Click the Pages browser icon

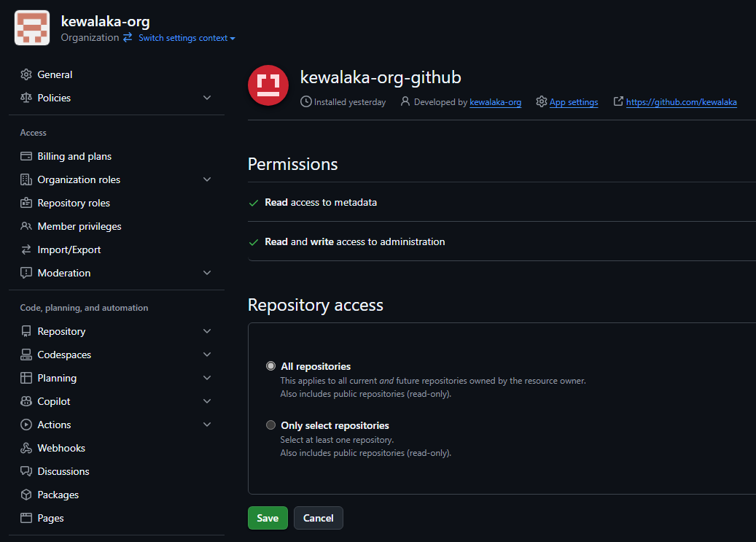click(x=26, y=518)
